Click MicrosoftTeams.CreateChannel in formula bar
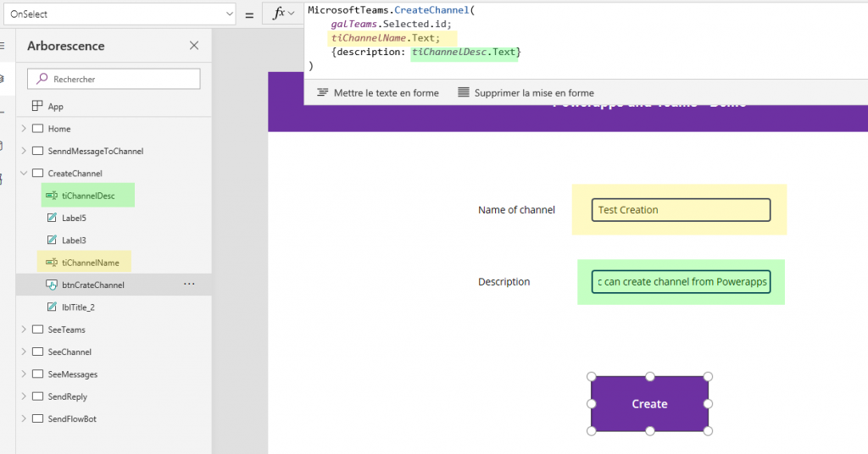The width and height of the screenshot is (868, 454). click(x=388, y=10)
